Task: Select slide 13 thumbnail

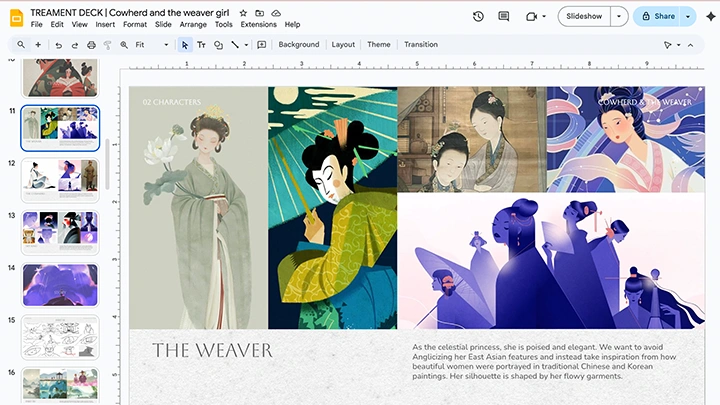Action: pos(60,233)
